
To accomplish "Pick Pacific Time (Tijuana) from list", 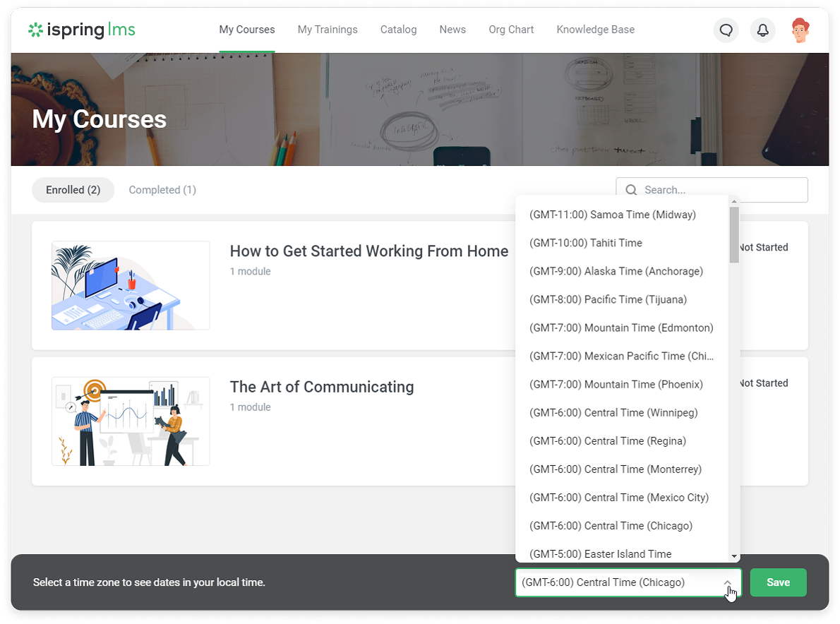I will coord(607,299).
